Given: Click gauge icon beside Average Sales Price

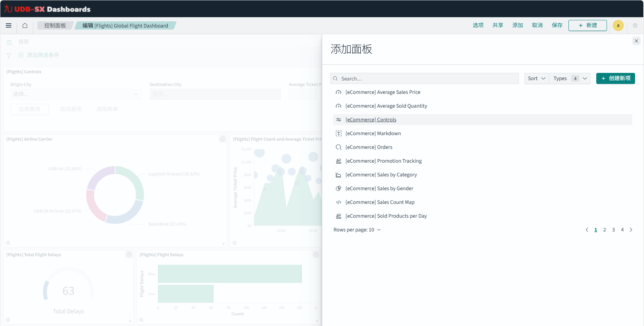Looking at the screenshot, I should [x=338, y=92].
